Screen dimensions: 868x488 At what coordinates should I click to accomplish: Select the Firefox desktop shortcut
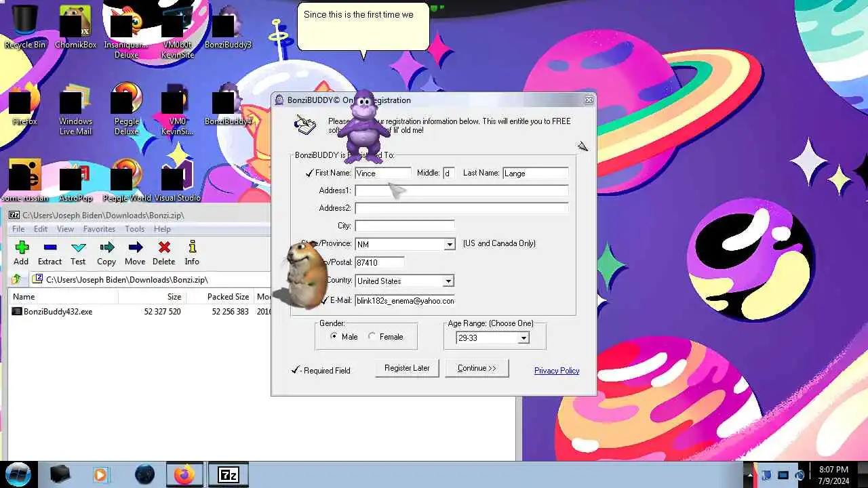24,104
